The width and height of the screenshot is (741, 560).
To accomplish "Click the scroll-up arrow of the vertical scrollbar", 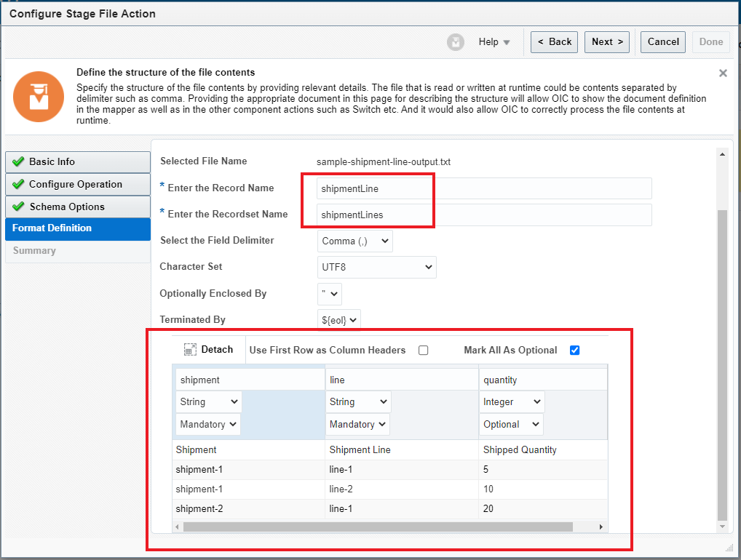I will click(x=722, y=154).
